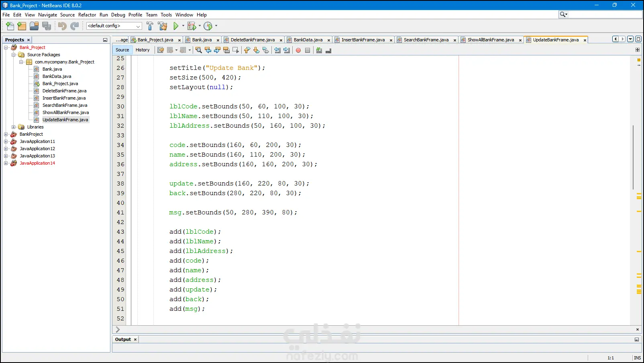Image resolution: width=644 pixels, height=363 pixels.
Task: Collapse the Bank_Project tree node
Action: (x=6, y=47)
